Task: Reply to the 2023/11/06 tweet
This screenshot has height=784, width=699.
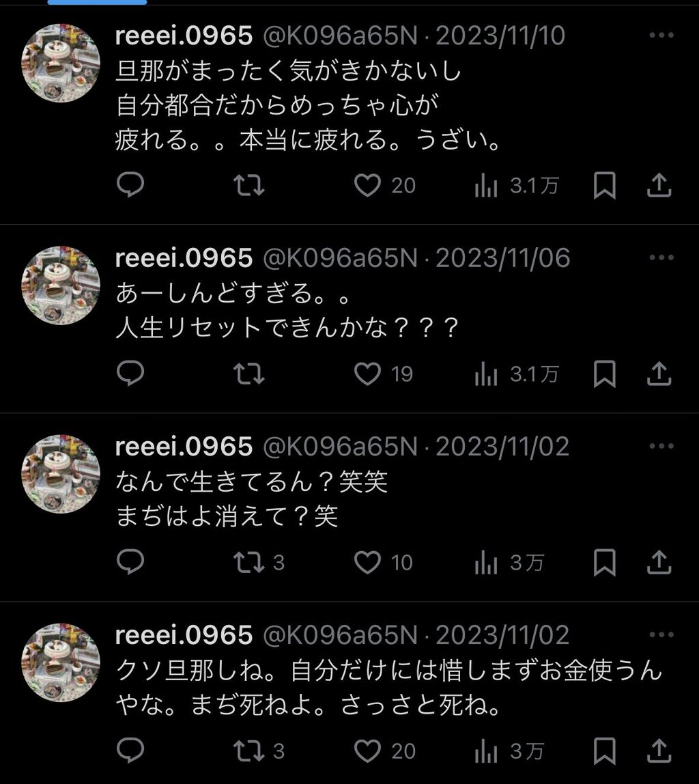Action: point(130,373)
